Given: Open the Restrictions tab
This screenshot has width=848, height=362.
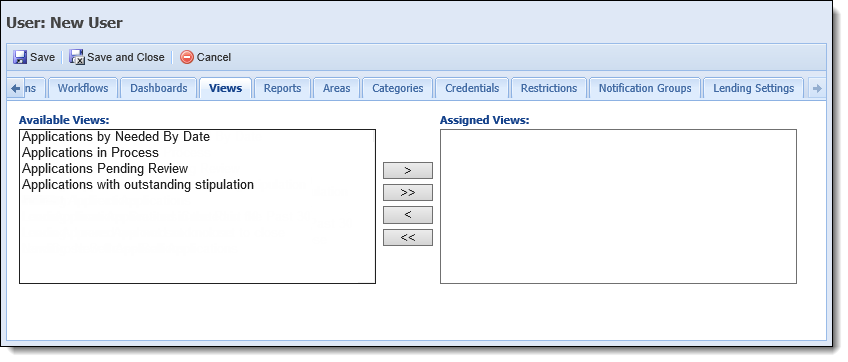Looking at the screenshot, I should click(x=549, y=88).
